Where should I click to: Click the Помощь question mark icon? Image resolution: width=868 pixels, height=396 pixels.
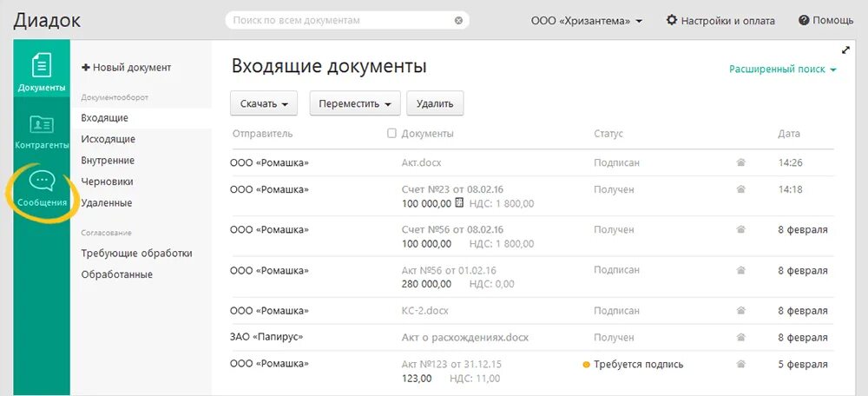click(804, 21)
